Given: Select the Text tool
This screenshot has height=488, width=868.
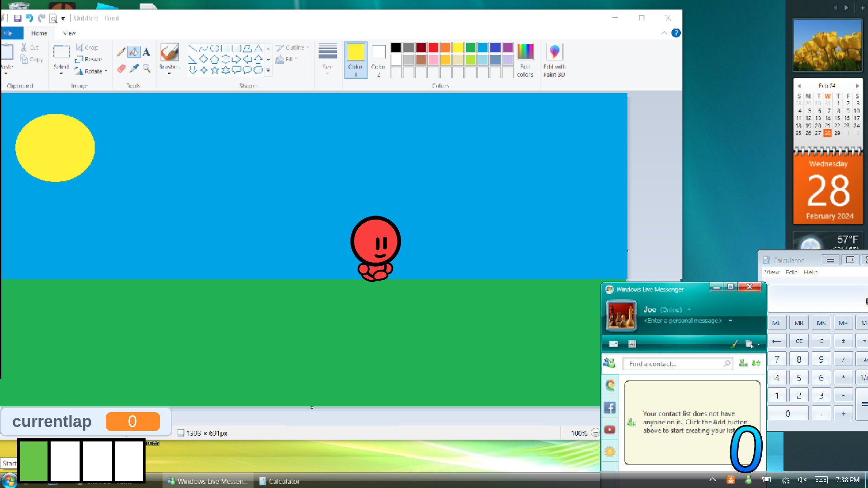Looking at the screenshot, I should coord(146,52).
